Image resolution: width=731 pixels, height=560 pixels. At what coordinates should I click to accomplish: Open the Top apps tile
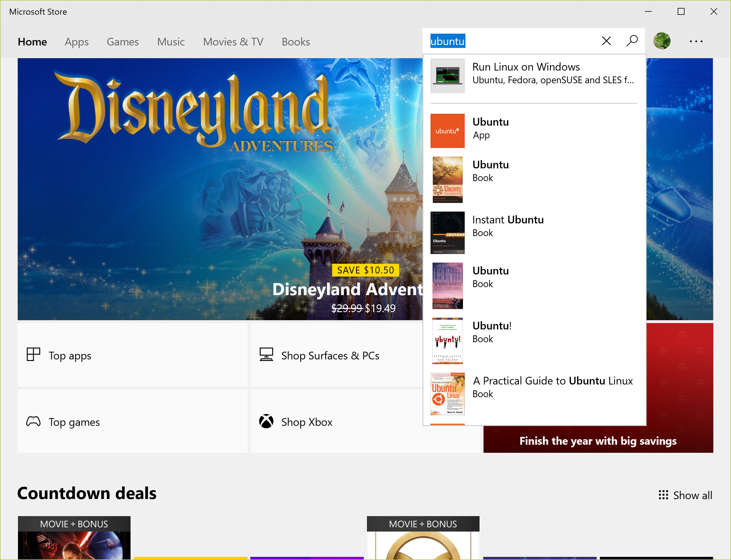point(133,355)
